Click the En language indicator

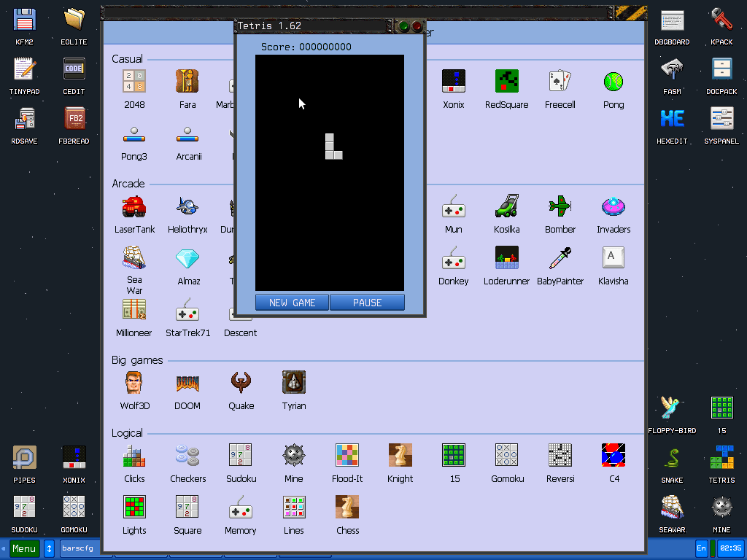coord(700,548)
